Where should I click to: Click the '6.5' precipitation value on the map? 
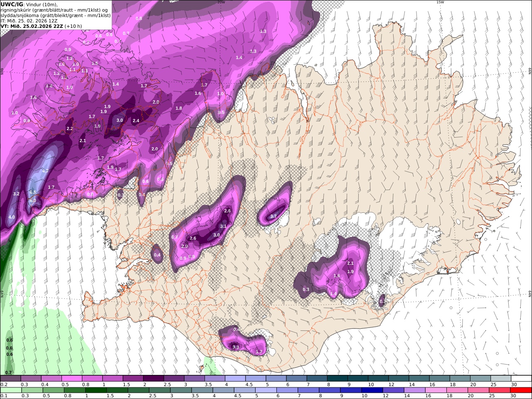pyautogui.click(x=33, y=192)
